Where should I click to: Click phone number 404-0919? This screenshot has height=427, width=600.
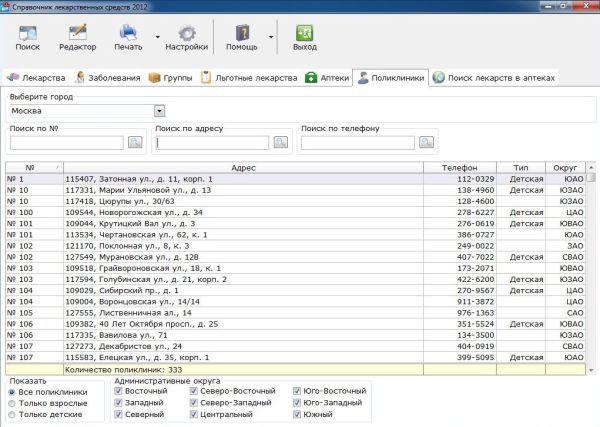pyautogui.click(x=476, y=346)
